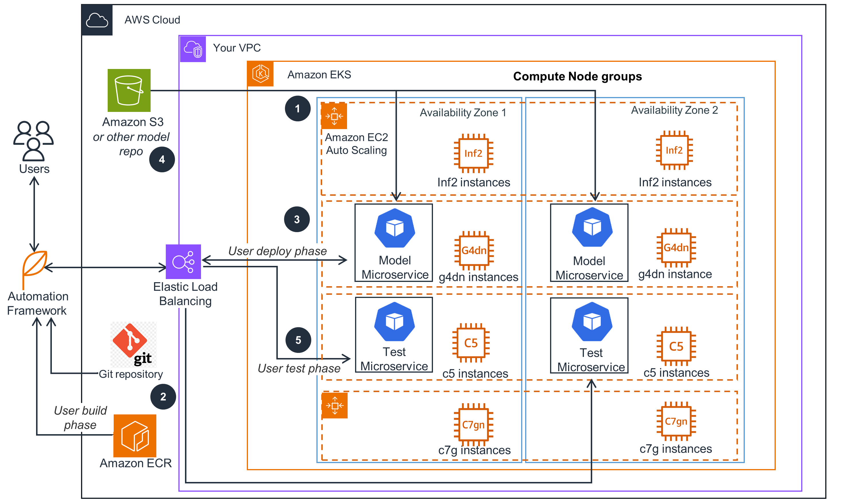This screenshot has width=841, height=504.
Task: Select the C7gn chip in Availability Zone 2
Action: tap(676, 422)
